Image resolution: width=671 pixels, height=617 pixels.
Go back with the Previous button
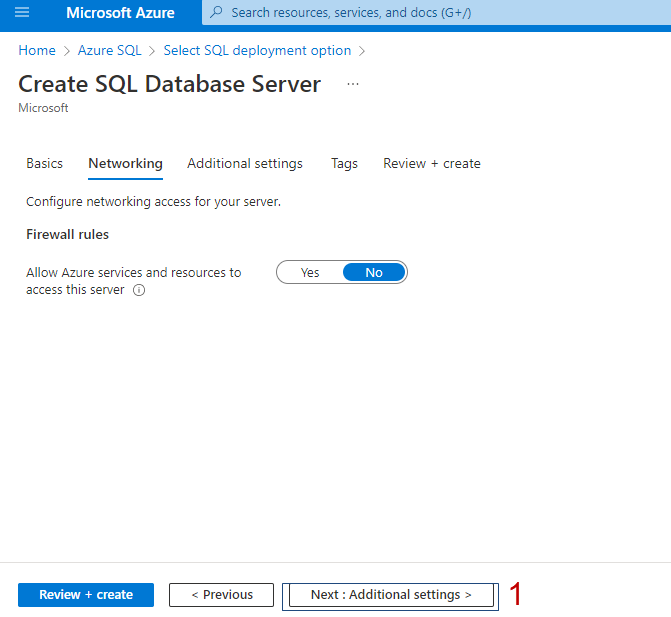pyautogui.click(x=221, y=595)
